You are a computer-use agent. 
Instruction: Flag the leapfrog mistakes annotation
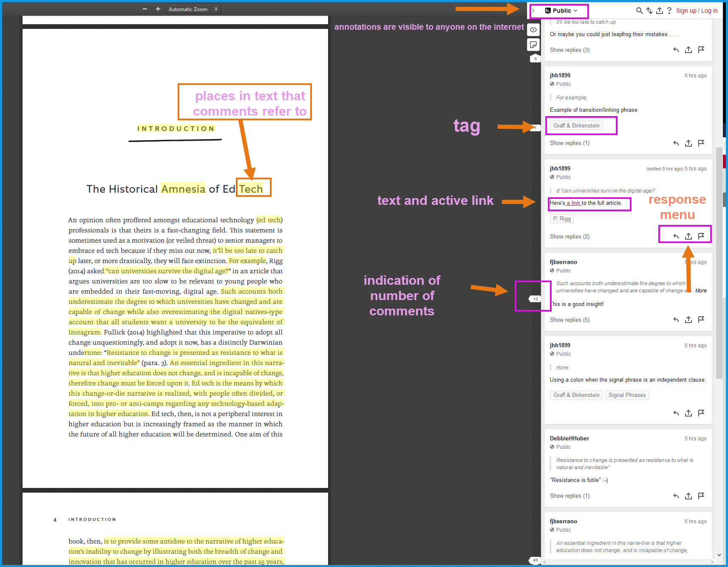(x=701, y=50)
